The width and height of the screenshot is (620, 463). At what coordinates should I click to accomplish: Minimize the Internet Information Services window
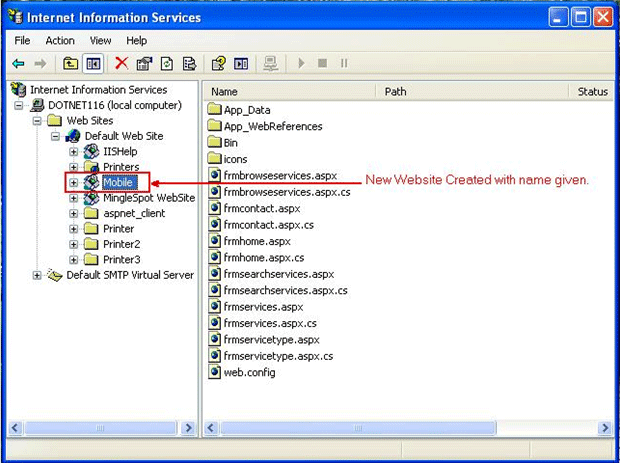point(558,18)
